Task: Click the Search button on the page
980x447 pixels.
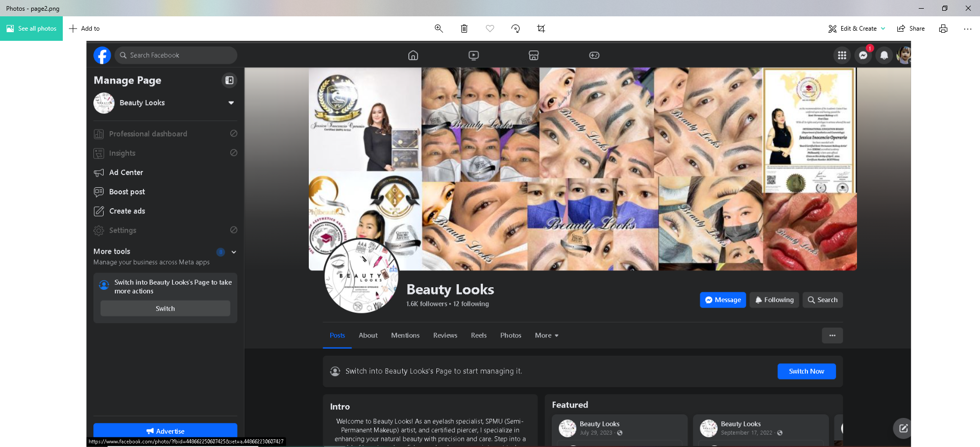Action: [823, 300]
